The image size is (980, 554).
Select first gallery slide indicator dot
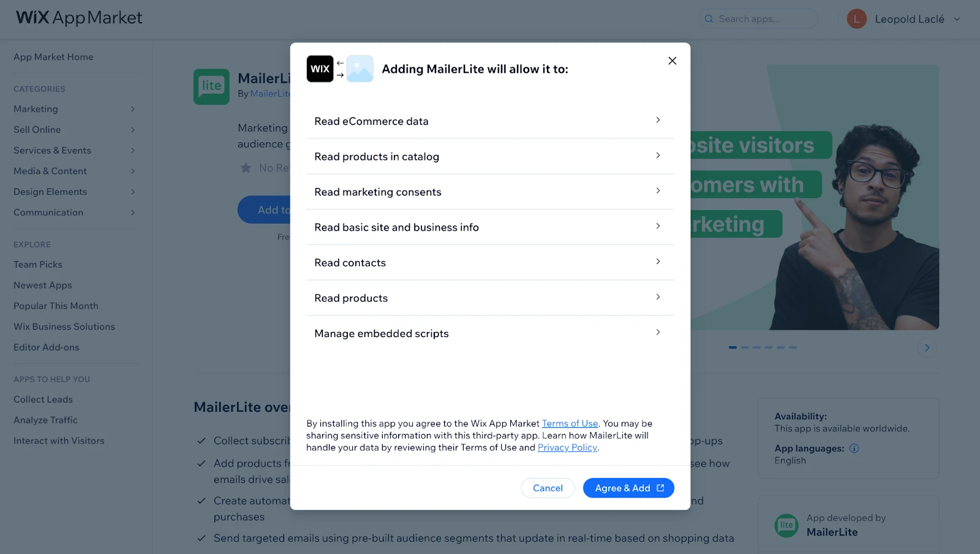click(733, 347)
